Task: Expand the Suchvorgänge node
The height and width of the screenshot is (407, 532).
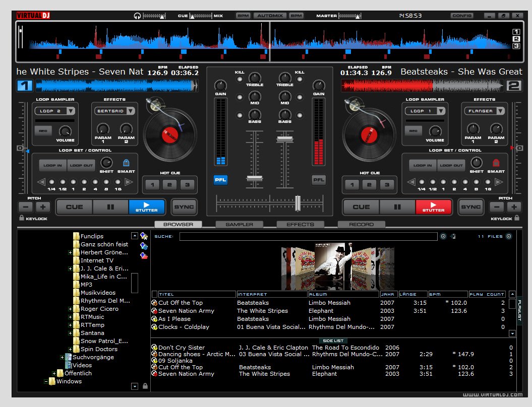Action: tap(62, 357)
